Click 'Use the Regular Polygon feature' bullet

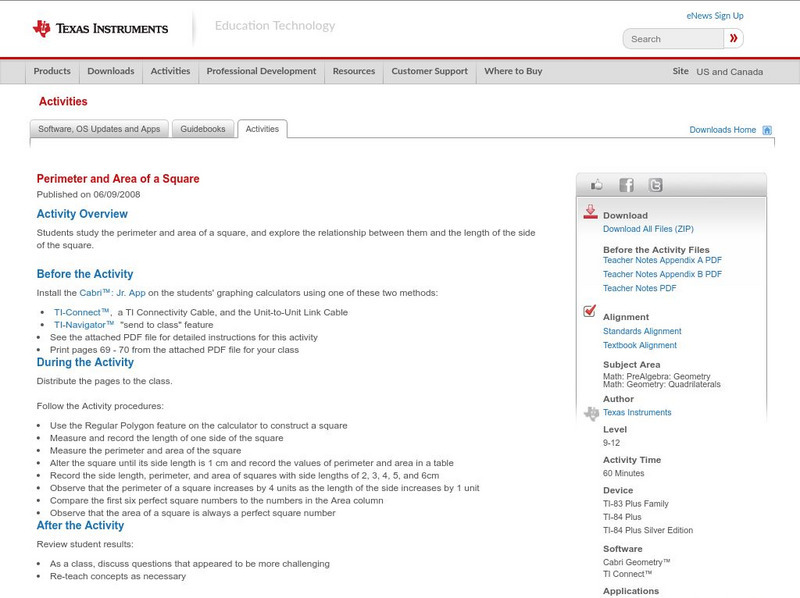pyautogui.click(x=198, y=426)
